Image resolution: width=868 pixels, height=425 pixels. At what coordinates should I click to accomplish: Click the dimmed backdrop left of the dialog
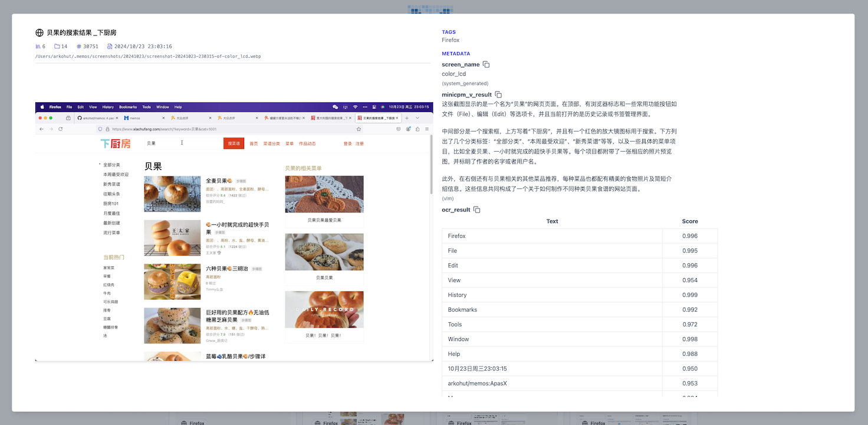[x=6, y=212]
